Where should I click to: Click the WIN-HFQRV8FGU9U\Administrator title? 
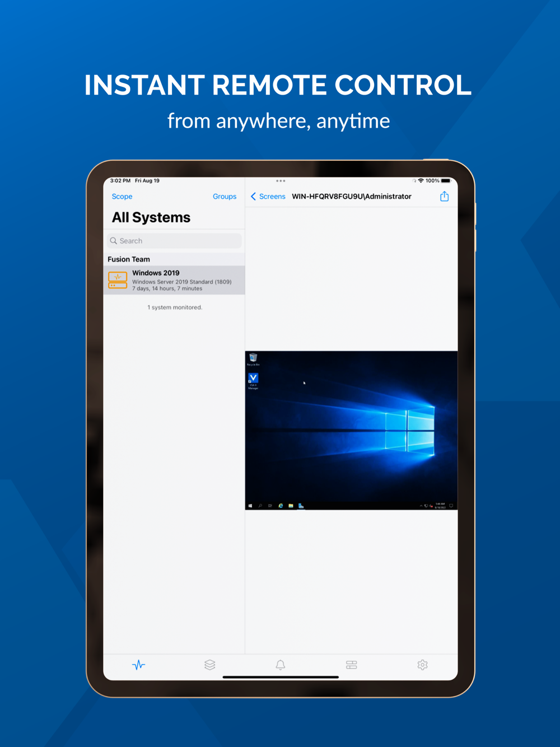352,197
